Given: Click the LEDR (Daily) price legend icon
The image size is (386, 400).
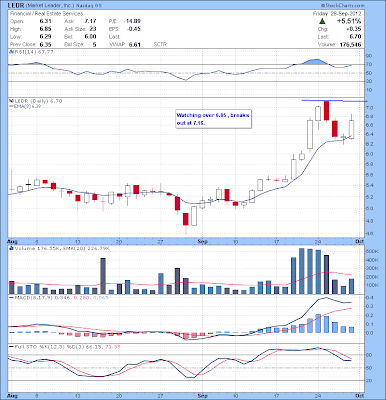Looking at the screenshot, I should pos(11,101).
